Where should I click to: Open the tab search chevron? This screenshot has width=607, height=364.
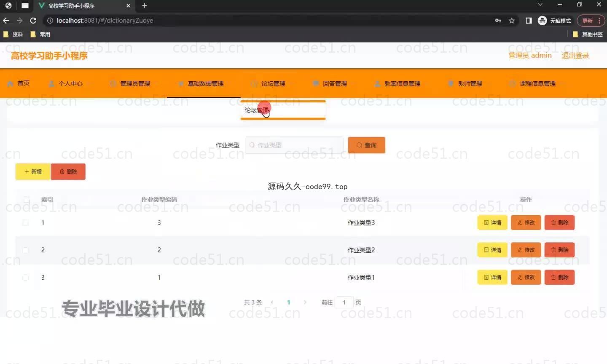click(540, 4)
